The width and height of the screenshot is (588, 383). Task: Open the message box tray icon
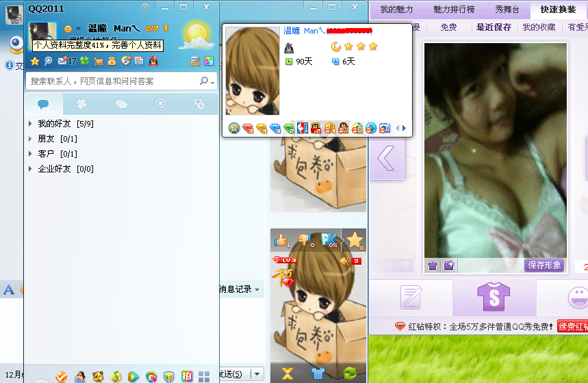coord(195,61)
